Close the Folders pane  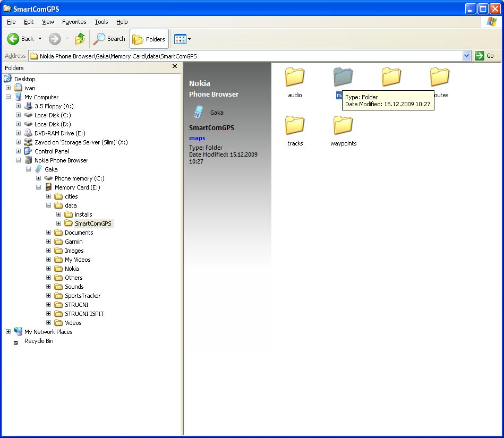click(x=175, y=66)
